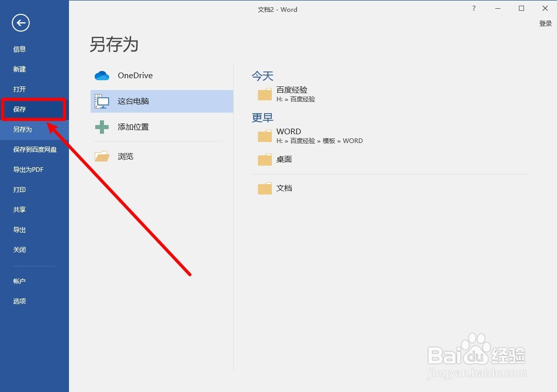Click the 登录 sign-in link
The image size is (557, 392).
pyautogui.click(x=546, y=23)
